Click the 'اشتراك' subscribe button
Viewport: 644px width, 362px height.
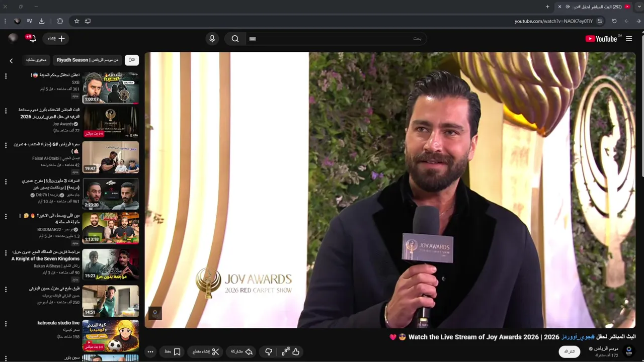[x=570, y=351]
